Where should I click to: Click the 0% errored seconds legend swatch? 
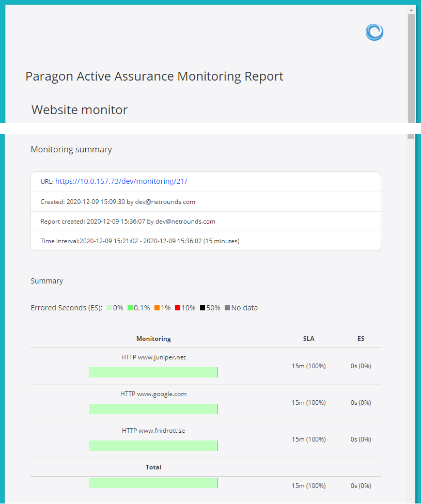pos(110,308)
